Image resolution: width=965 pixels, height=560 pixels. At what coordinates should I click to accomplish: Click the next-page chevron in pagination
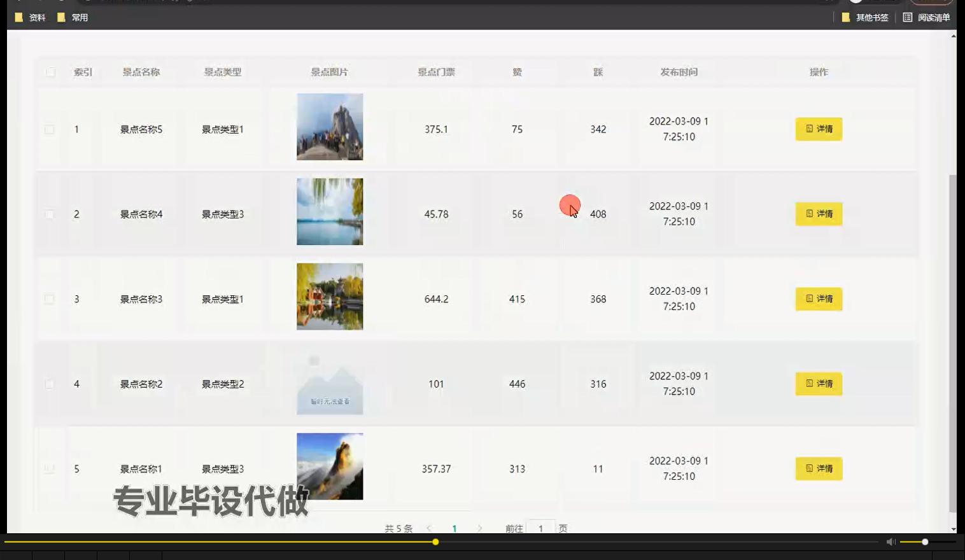[479, 528]
